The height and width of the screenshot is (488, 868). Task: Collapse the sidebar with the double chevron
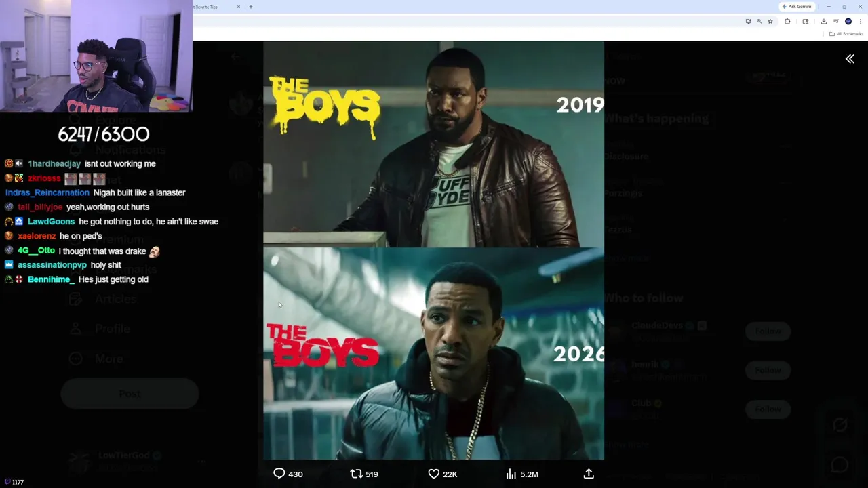click(x=850, y=59)
